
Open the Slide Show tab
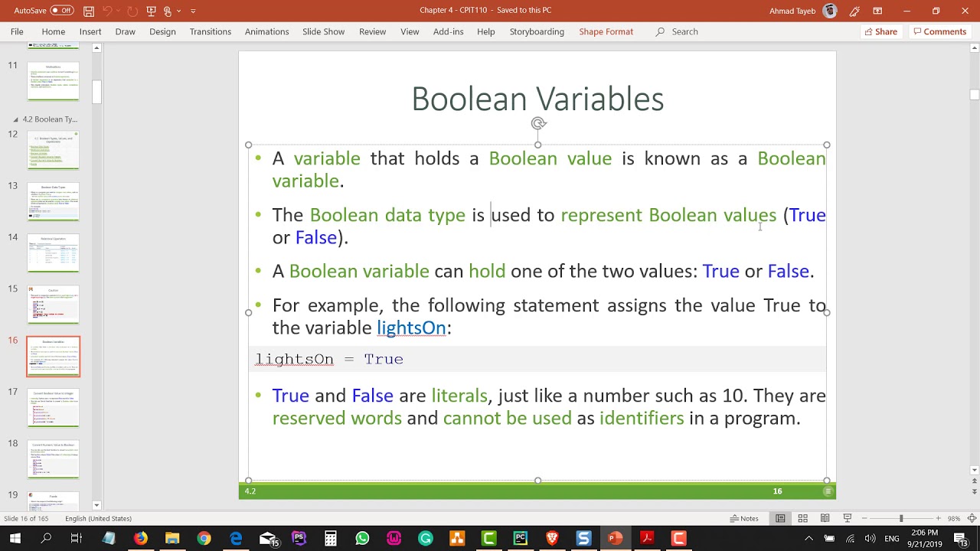(x=324, y=31)
